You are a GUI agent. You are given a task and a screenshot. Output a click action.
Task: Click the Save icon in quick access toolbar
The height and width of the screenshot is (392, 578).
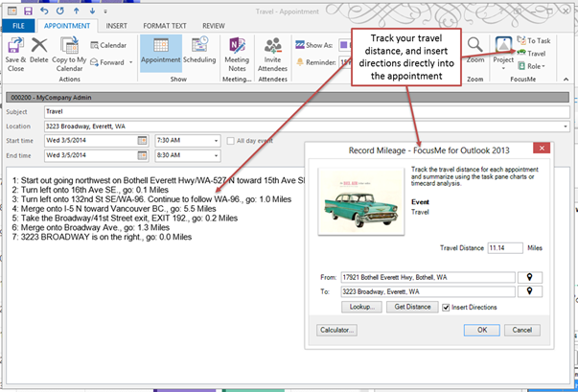pos(28,12)
